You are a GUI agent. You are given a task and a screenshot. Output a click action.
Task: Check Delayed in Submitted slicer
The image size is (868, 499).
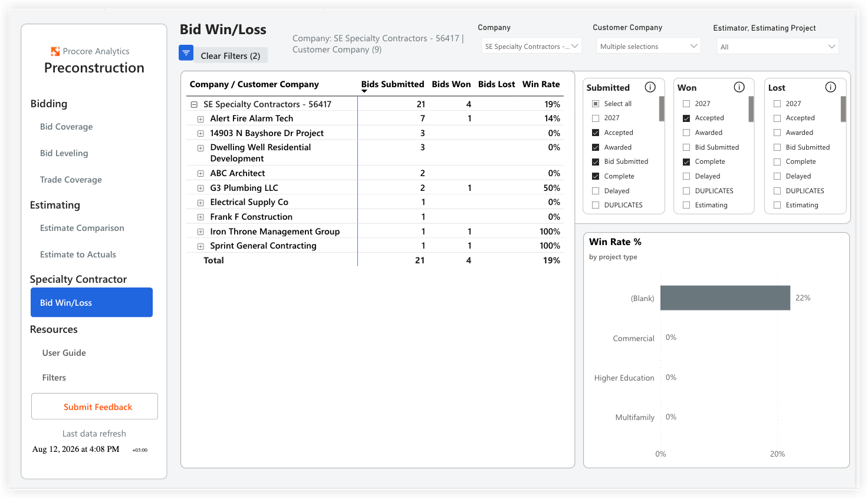pos(596,191)
